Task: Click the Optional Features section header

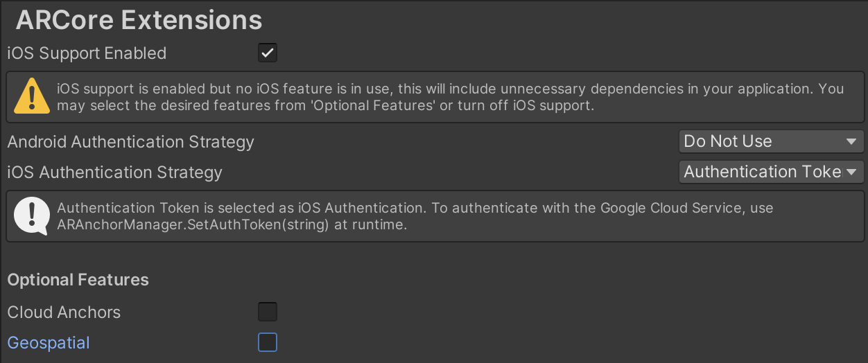Action: click(x=78, y=280)
